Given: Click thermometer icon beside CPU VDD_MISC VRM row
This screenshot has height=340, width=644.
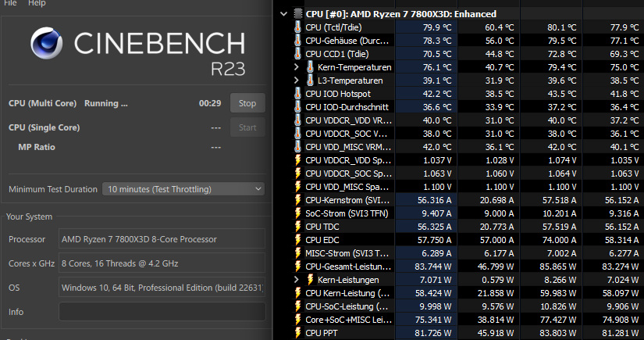Looking at the screenshot, I should [x=297, y=147].
